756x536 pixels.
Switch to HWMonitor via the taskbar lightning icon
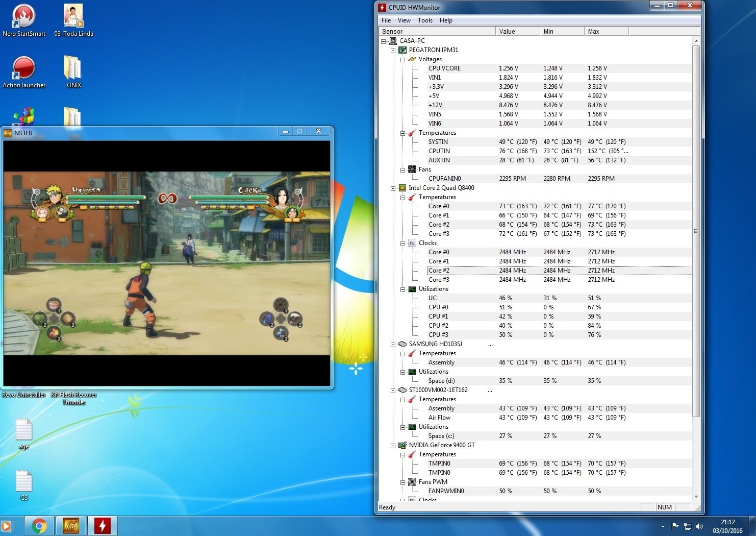tap(103, 526)
